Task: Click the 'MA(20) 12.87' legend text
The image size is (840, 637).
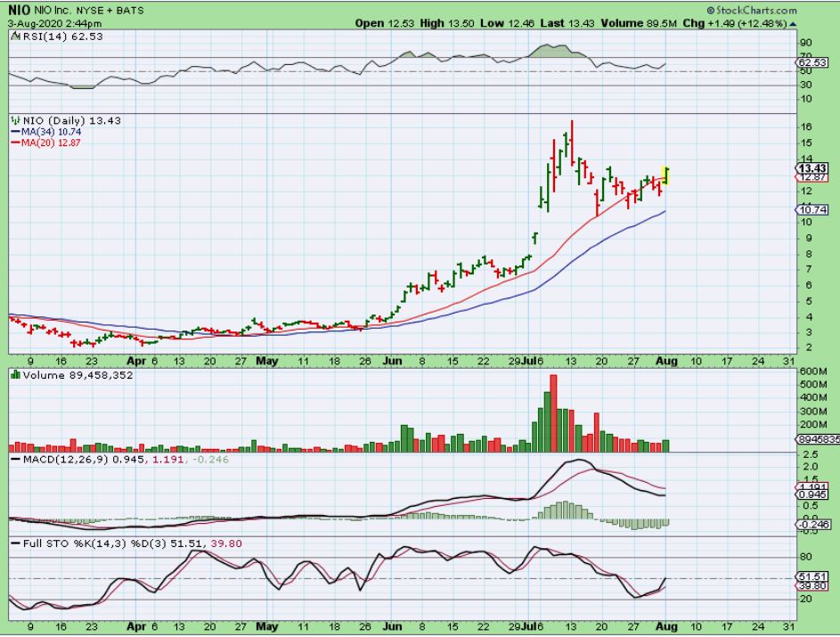Action: coord(51,143)
